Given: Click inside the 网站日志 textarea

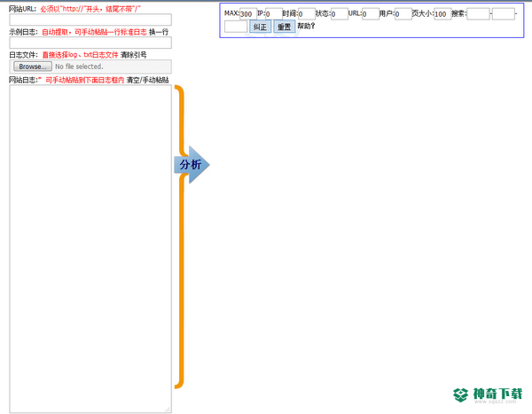Looking at the screenshot, I should click(90, 249).
